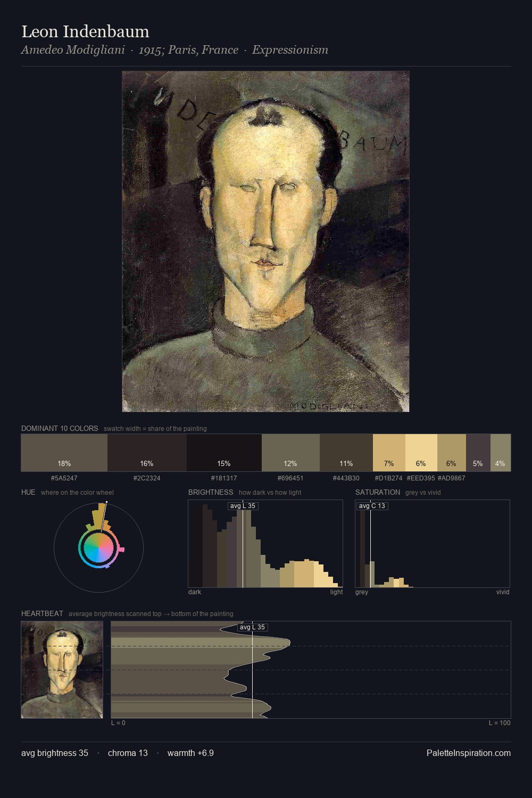Viewport: 532px width, 798px height.
Task: Click the SATURATION section heading
Action: point(378,492)
